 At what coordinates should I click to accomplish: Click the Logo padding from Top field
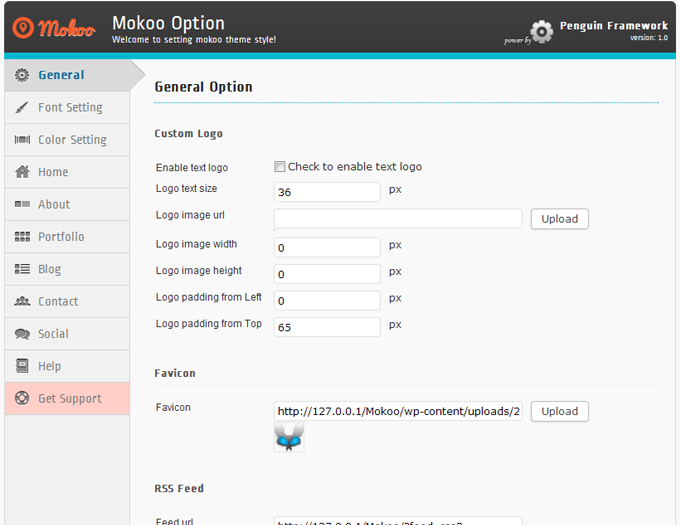327,327
